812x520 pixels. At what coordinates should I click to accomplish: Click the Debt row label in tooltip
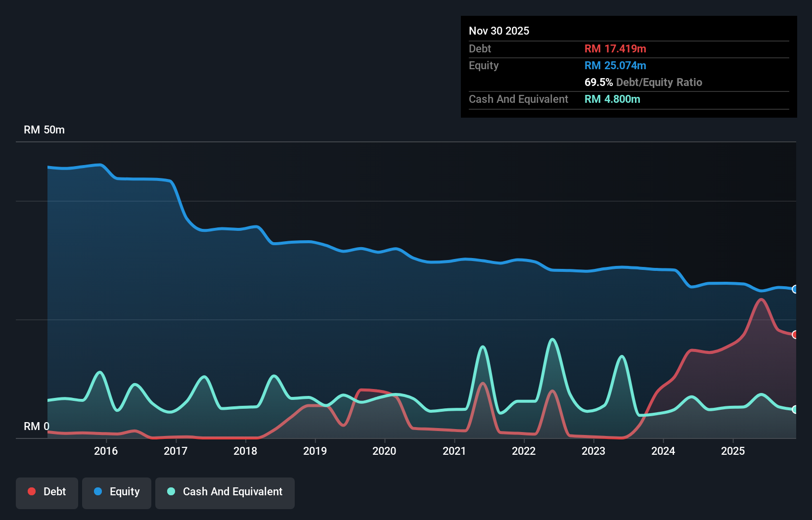[x=480, y=48]
